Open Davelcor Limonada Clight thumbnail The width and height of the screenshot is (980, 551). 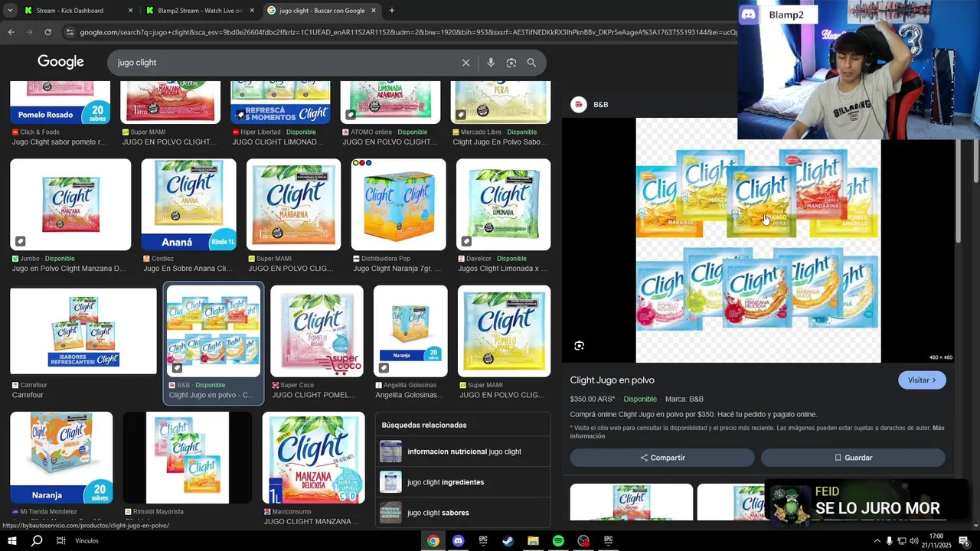coord(503,204)
